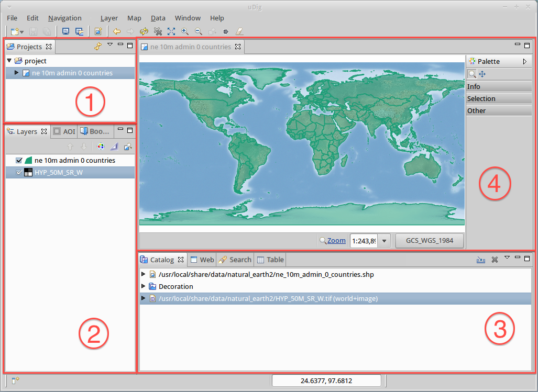Screen dimensions: 538x392
Task: Click the monitor-with-folder toolbar icon
Action: pos(79,31)
